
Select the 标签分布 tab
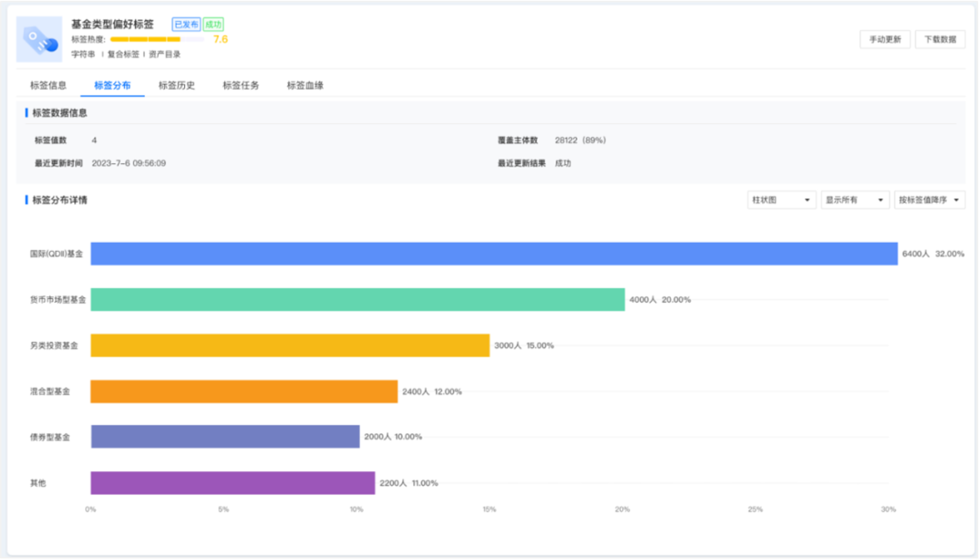pos(112,86)
